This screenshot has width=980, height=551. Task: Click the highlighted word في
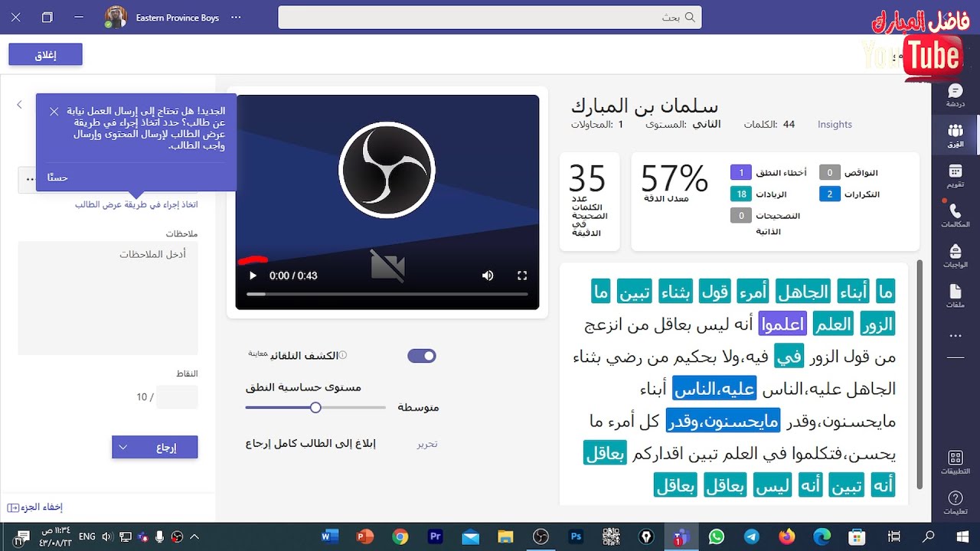coord(789,357)
